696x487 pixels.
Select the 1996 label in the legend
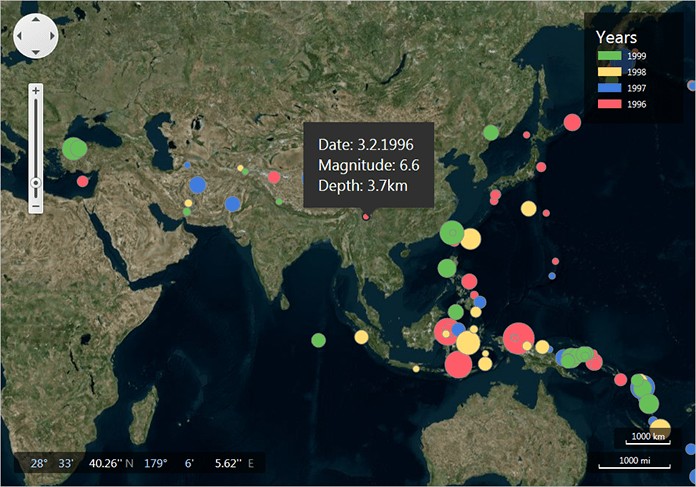tap(636, 105)
